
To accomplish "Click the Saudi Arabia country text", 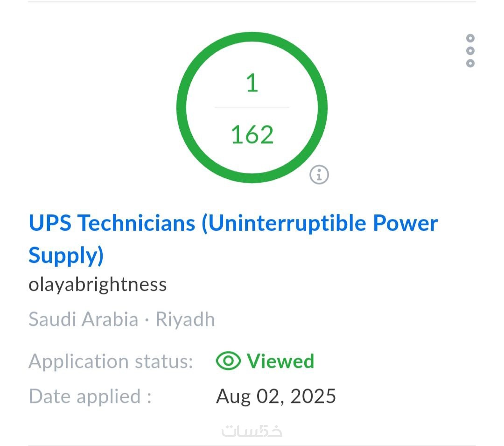I will coord(83,319).
